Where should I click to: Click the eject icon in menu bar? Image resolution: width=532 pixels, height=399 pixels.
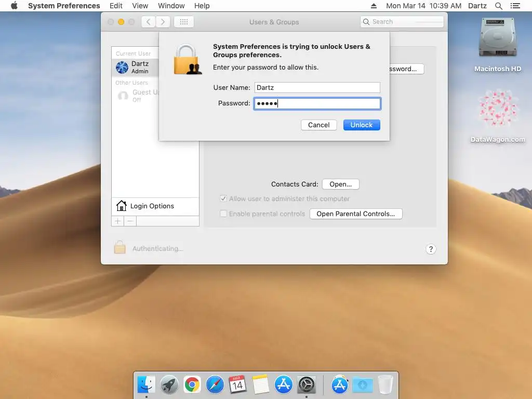tap(374, 6)
